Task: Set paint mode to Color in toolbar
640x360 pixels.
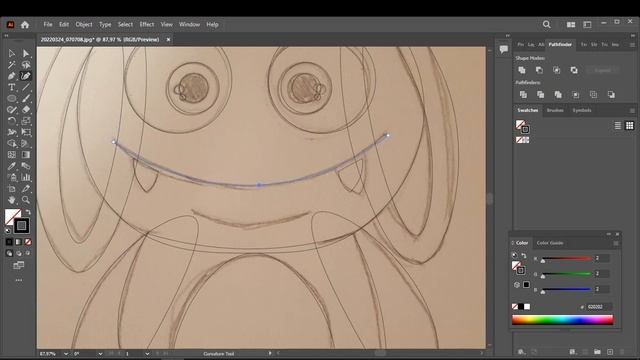Action: [9, 242]
